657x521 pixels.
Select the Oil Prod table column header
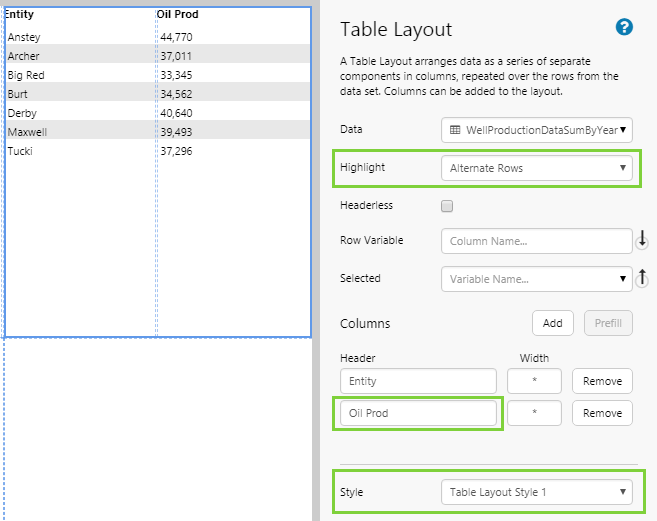pyautogui.click(x=178, y=15)
